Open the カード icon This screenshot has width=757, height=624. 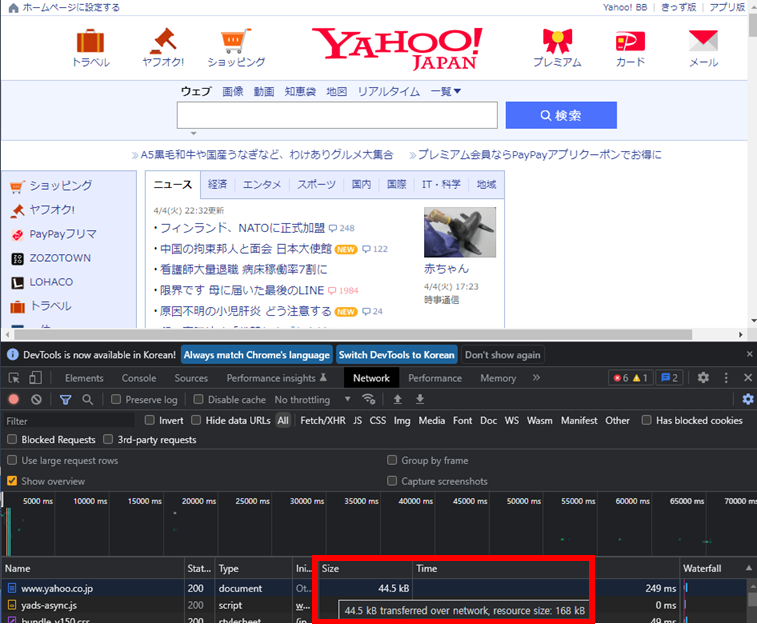(x=630, y=42)
